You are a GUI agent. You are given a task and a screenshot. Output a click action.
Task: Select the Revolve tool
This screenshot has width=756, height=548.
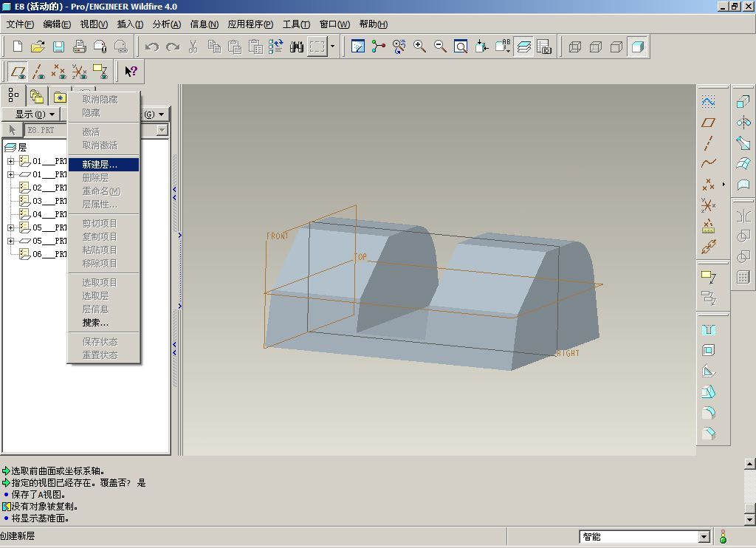[743, 122]
